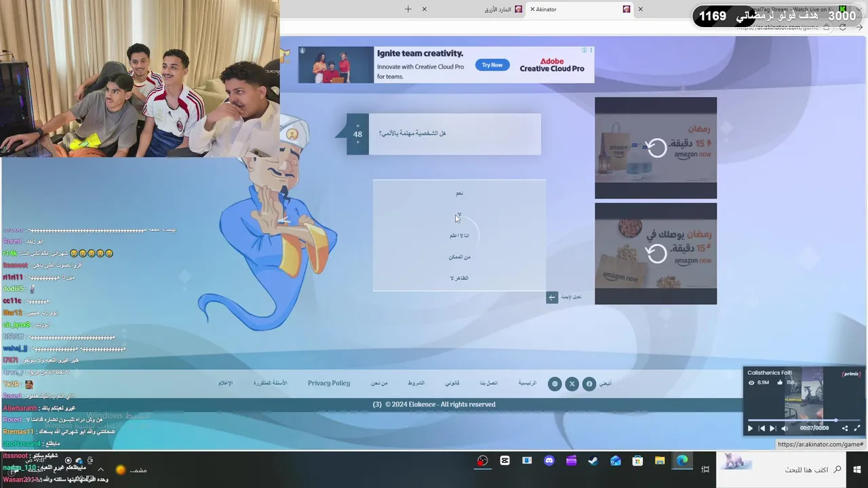Click the Windows taskbar search box
This screenshot has width=868, height=488.
pos(781,470)
